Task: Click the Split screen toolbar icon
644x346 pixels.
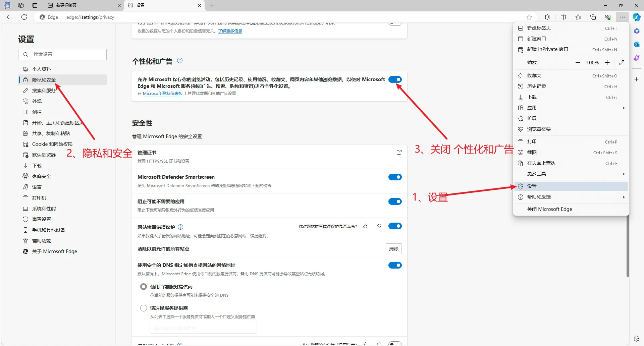Action: (563, 17)
